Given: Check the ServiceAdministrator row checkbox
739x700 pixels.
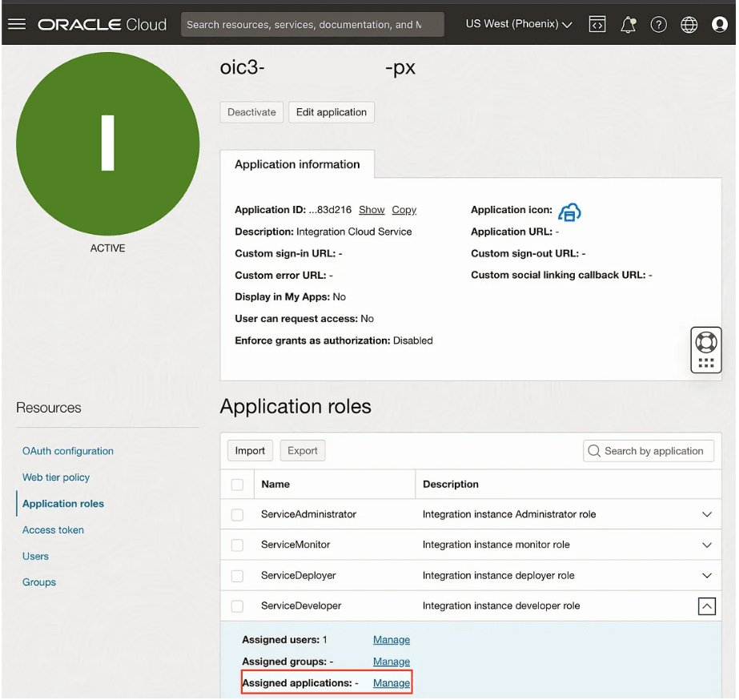Looking at the screenshot, I should tap(237, 514).
